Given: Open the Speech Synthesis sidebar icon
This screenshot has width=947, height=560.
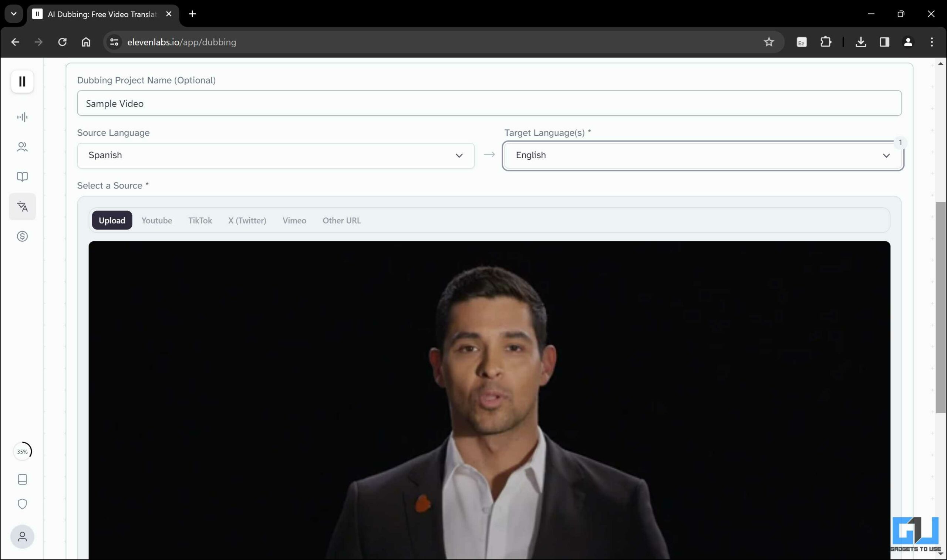Looking at the screenshot, I should pos(22,117).
